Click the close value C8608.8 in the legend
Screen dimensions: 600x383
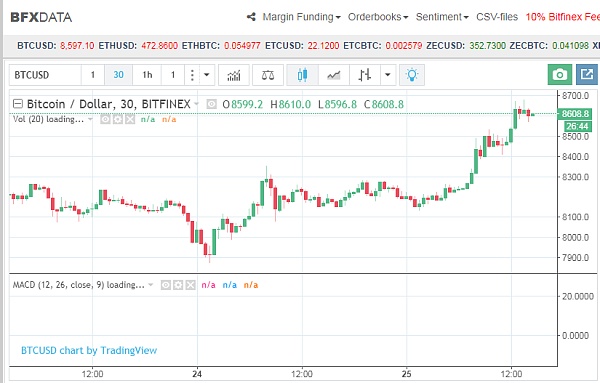tap(384, 104)
